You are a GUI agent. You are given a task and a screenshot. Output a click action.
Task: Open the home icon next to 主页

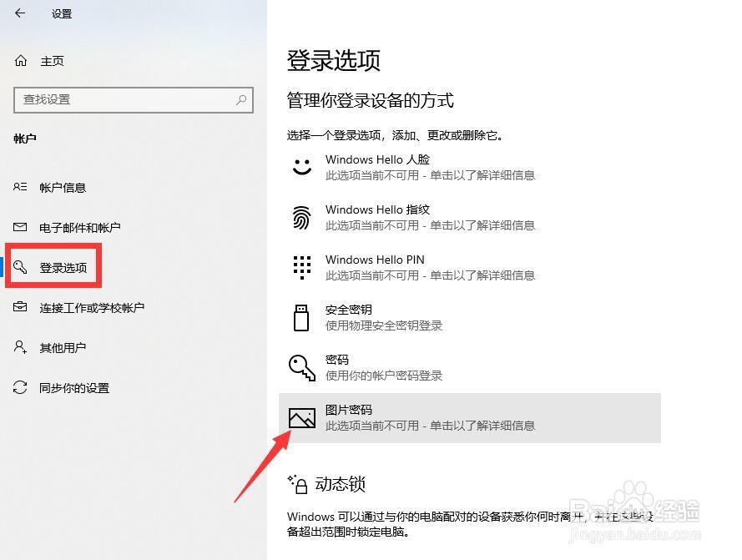(x=21, y=61)
